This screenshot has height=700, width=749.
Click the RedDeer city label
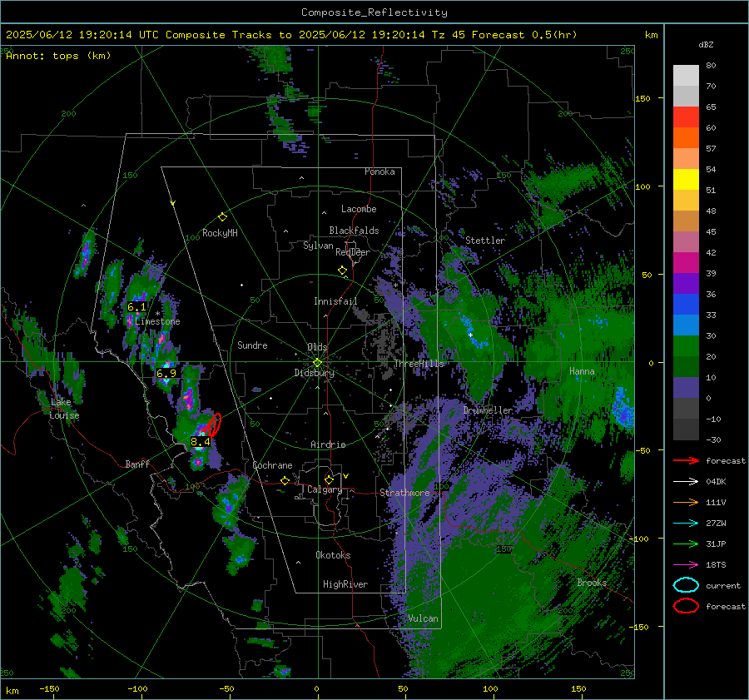click(353, 252)
